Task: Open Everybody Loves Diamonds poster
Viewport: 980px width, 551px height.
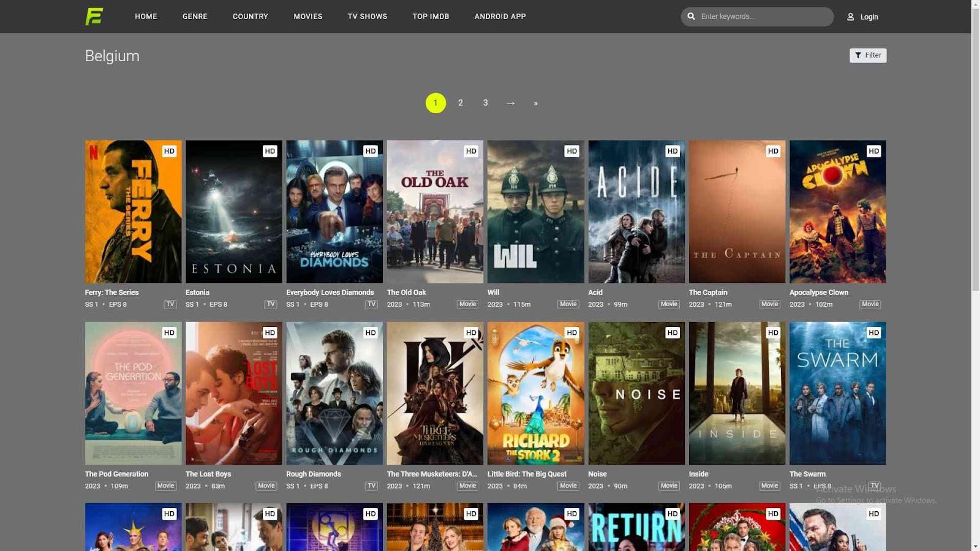Action: coord(334,212)
